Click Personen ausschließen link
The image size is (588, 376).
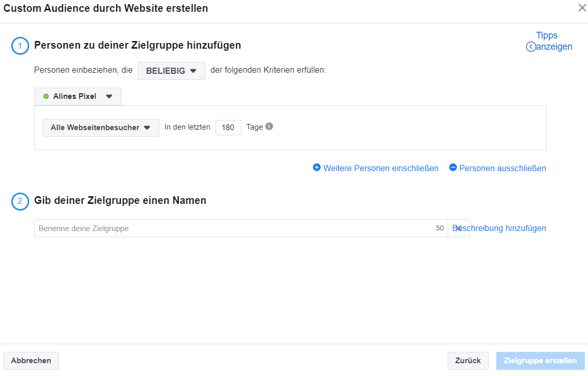click(502, 169)
